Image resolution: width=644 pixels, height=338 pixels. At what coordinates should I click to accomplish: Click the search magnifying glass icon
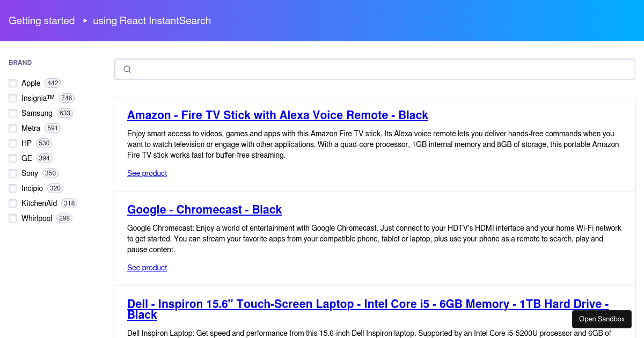point(127,69)
